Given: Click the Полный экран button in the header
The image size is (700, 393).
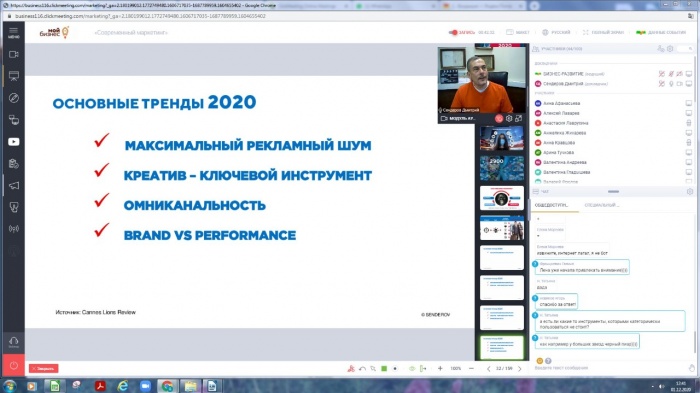Looking at the screenshot, I should click(603, 32).
